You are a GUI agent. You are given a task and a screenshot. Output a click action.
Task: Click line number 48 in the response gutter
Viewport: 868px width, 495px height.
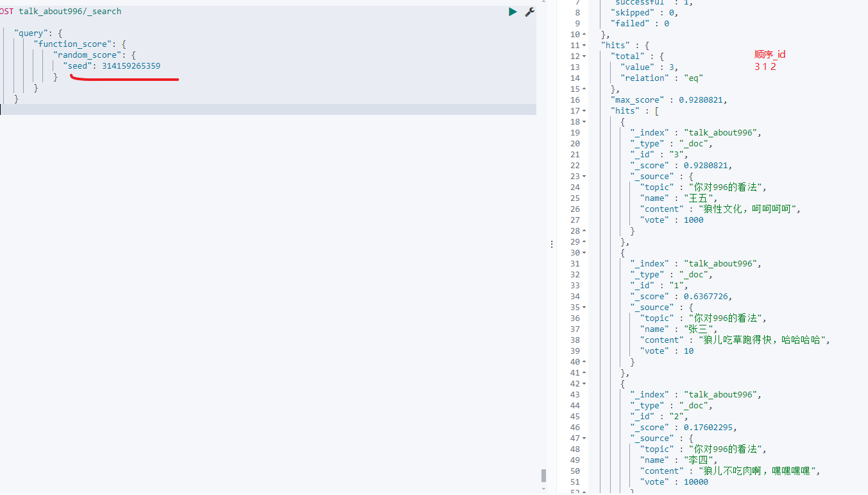coord(575,449)
